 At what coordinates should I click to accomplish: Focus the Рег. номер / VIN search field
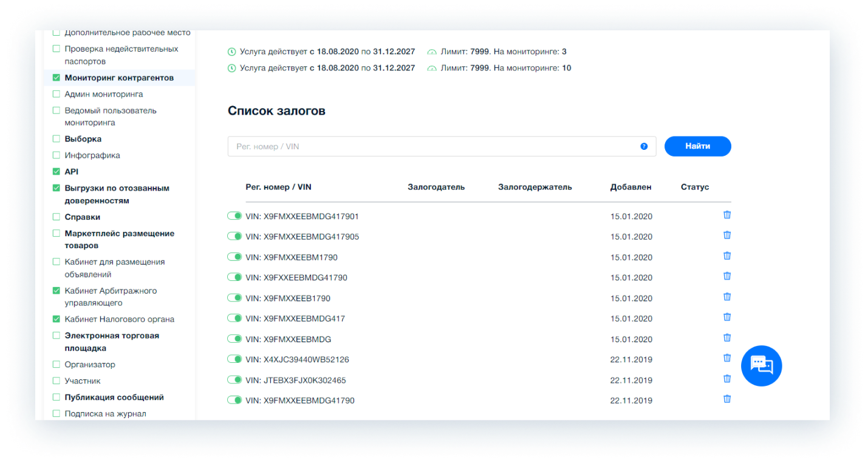442,146
